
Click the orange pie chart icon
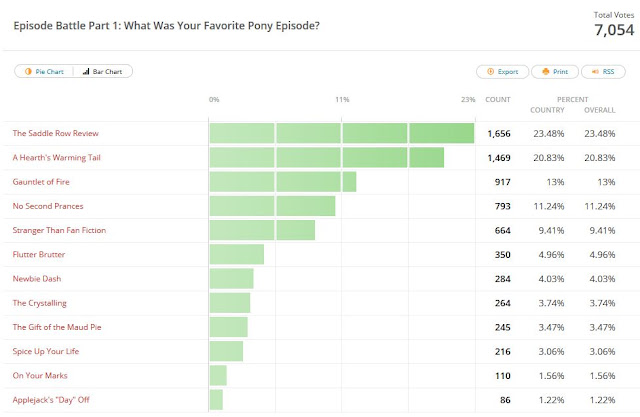(28, 71)
